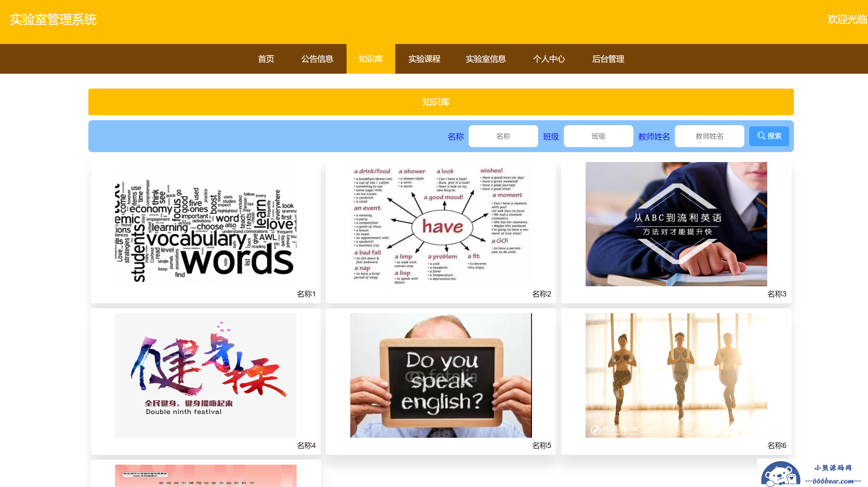Open the 'have' mind map thumbnail
Viewport: 868px width, 487px height.
[x=441, y=224]
